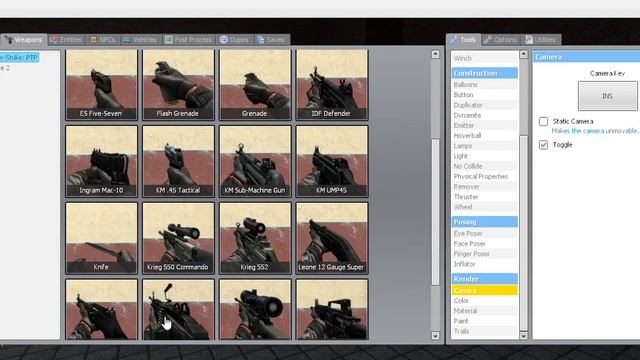The height and width of the screenshot is (360, 640).
Task: Click the tool list scroll-down arrow
Action: pyautogui.click(x=524, y=336)
